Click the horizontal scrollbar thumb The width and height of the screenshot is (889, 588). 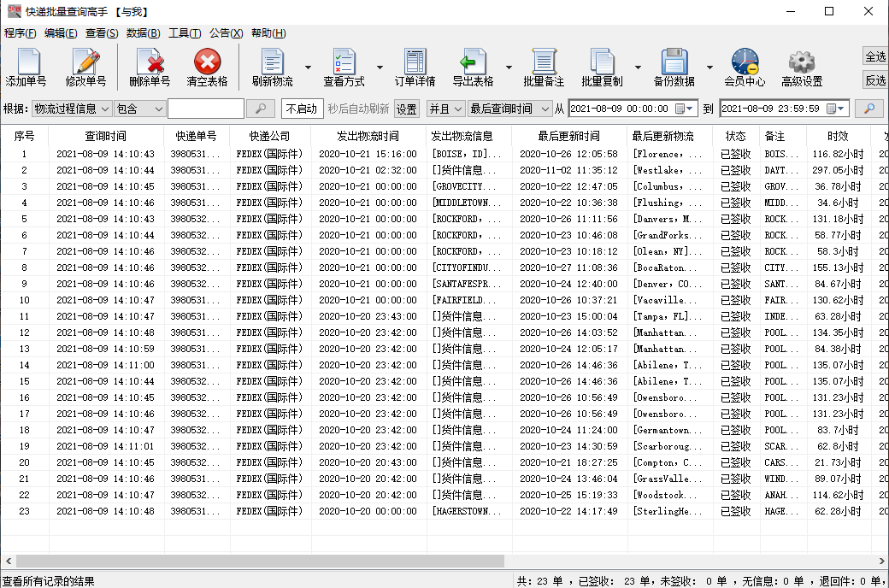click(x=260, y=561)
